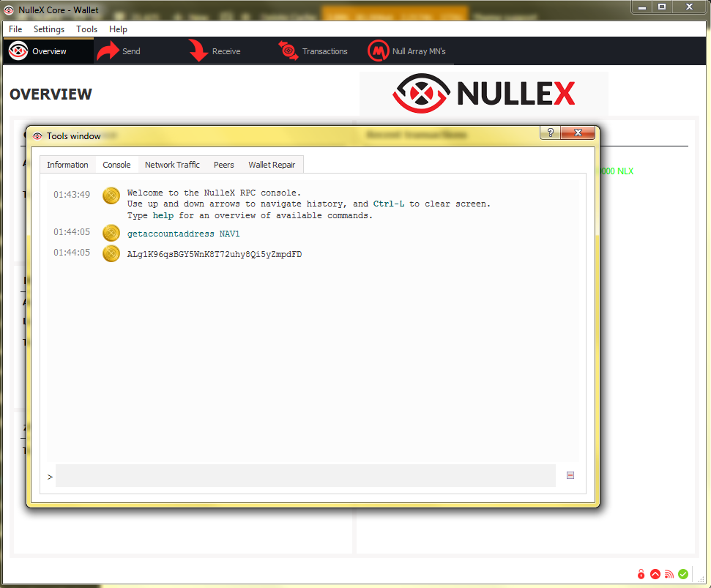Viewport: 711px width, 588px height.
Task: Close the Tools window
Action: (578, 133)
